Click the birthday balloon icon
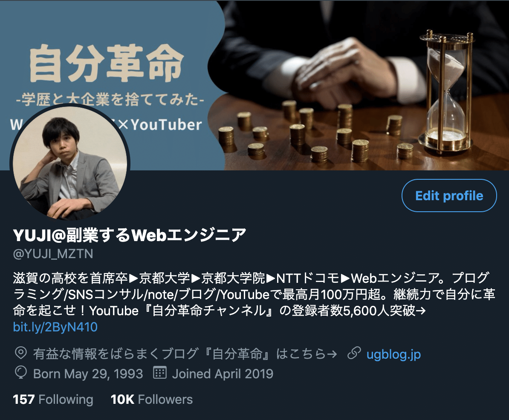The height and width of the screenshot is (420, 509). (21, 373)
